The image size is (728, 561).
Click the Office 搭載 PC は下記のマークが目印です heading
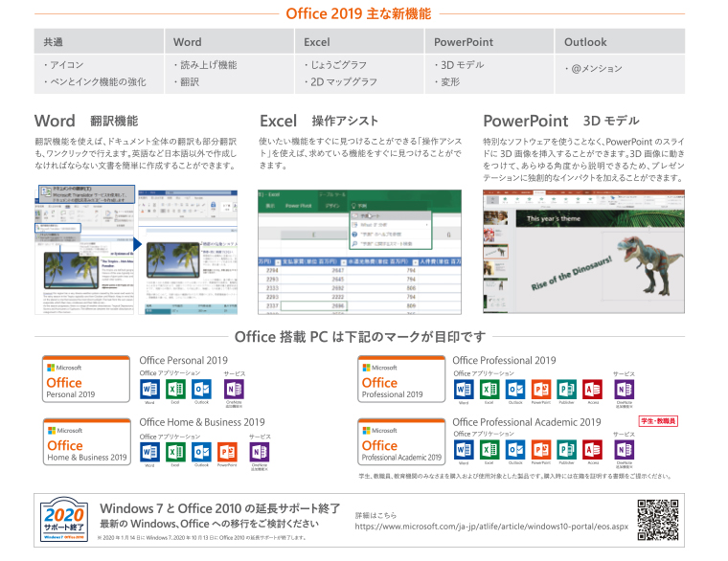coord(360,336)
